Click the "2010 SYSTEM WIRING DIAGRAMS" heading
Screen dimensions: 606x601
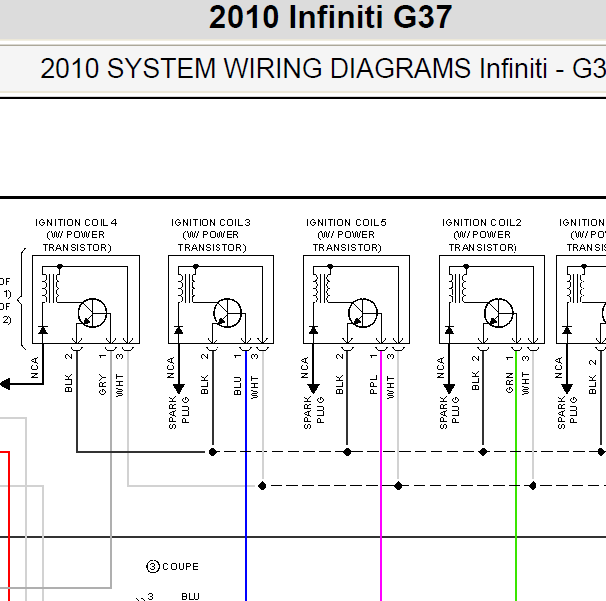click(x=256, y=68)
